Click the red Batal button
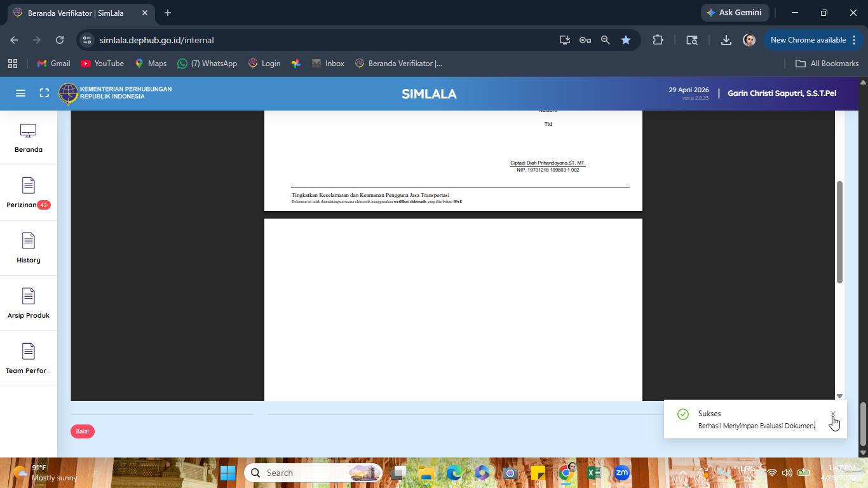868x488 pixels. click(83, 431)
